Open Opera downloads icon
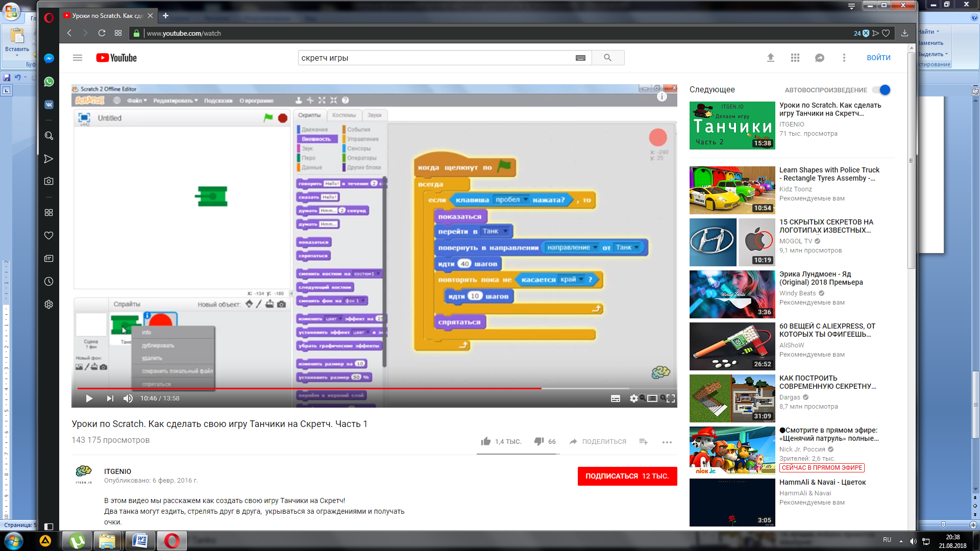 [x=904, y=33]
